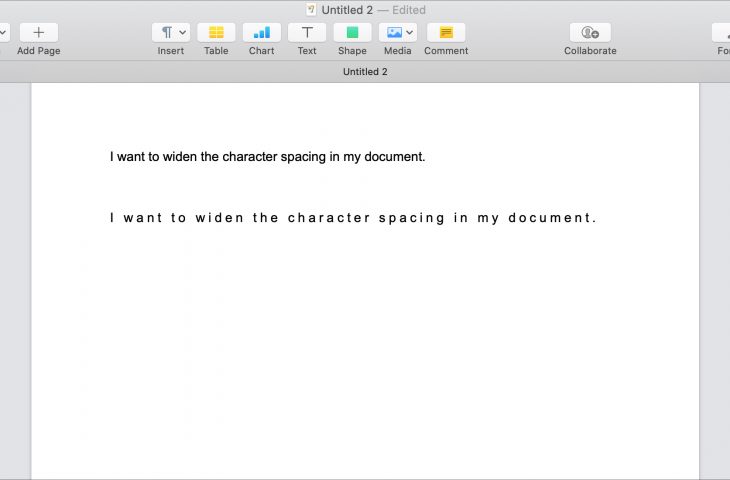Add a text box with the Text icon
The image size is (730, 480).
(x=307, y=33)
